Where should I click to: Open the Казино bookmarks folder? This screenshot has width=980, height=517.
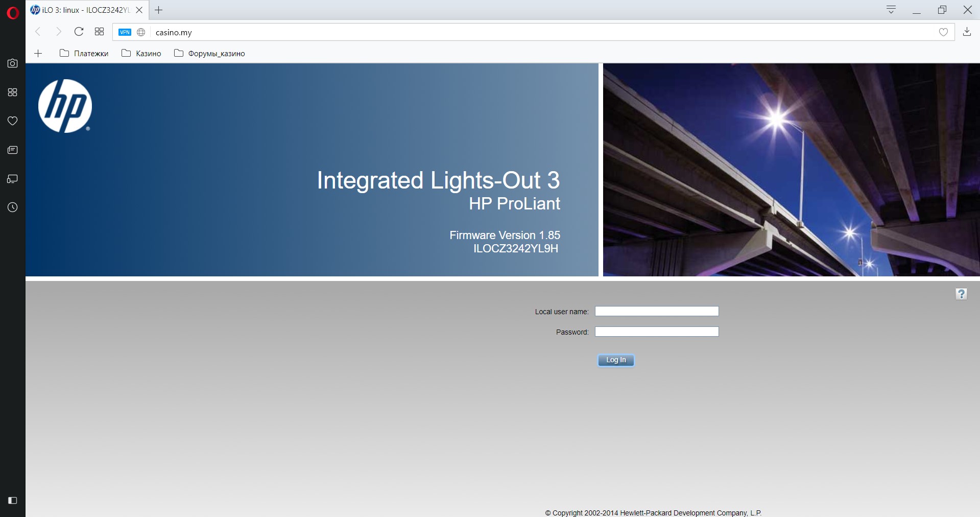[141, 53]
